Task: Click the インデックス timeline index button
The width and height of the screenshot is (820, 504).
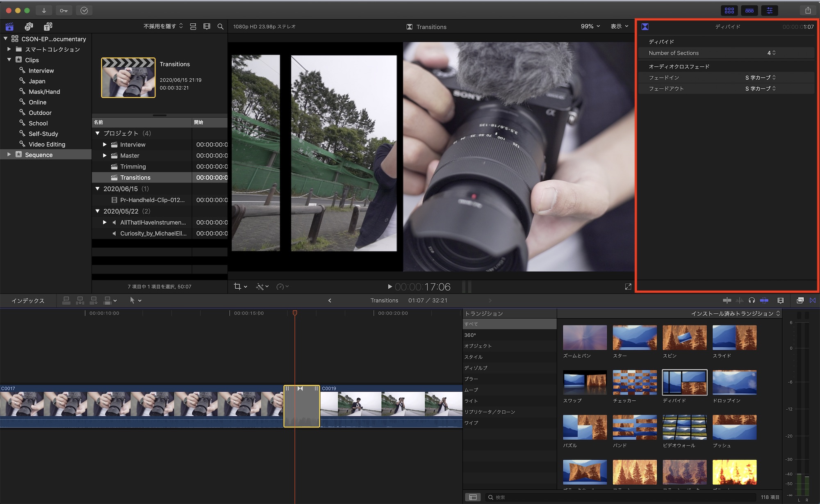Action: pyautogui.click(x=28, y=301)
